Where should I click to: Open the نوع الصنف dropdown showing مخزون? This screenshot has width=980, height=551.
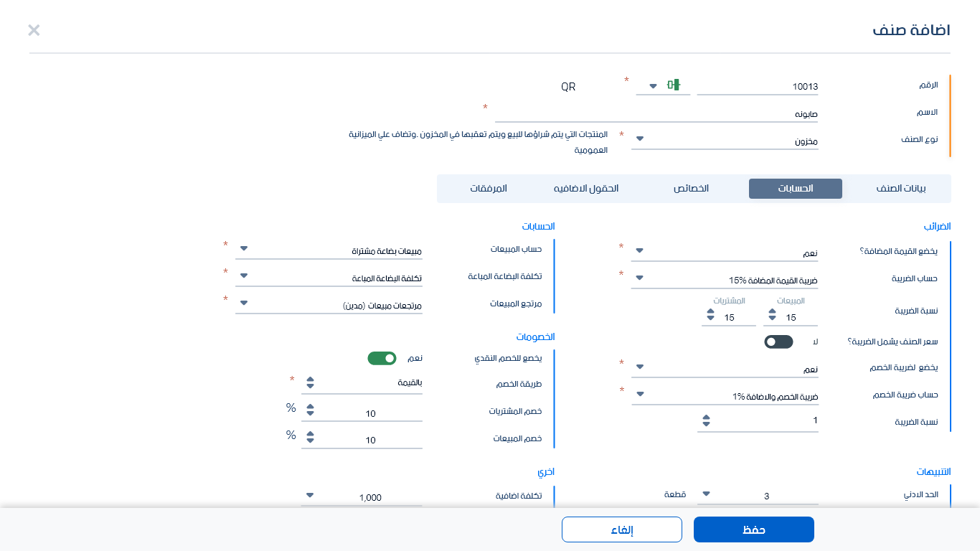click(x=639, y=138)
